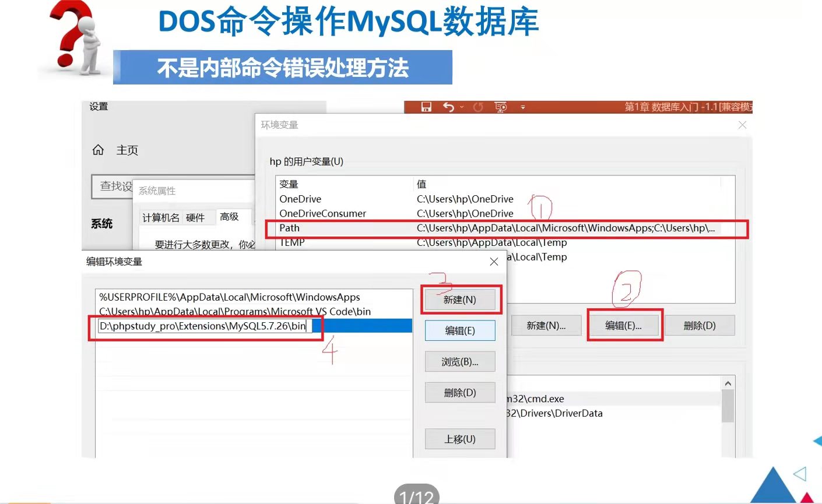Start slideshow from beginning icon
The width and height of the screenshot is (822, 504).
click(501, 107)
